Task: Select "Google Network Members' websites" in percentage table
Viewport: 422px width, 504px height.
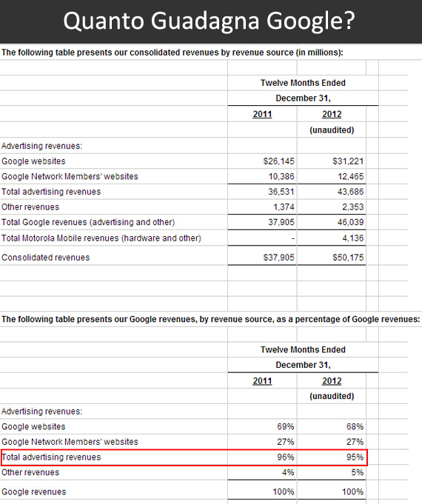Action: tap(70, 442)
